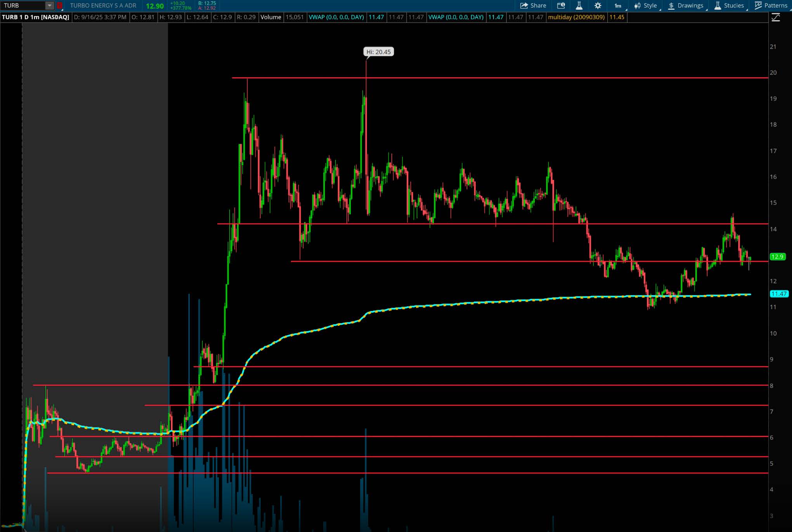Open chart settings gear icon
Screen dimensions: 792x532
click(598, 5)
